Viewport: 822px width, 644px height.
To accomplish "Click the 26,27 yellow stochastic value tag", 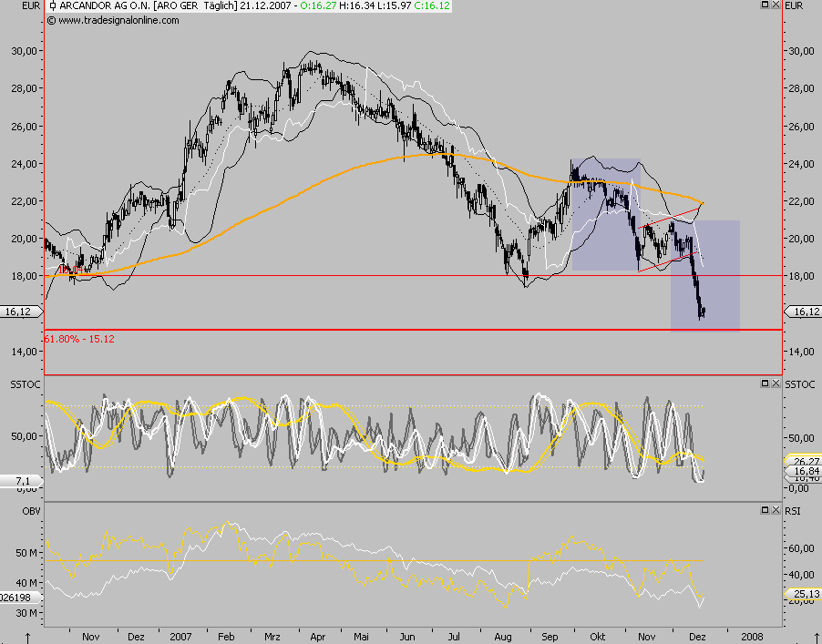I will pos(802,461).
